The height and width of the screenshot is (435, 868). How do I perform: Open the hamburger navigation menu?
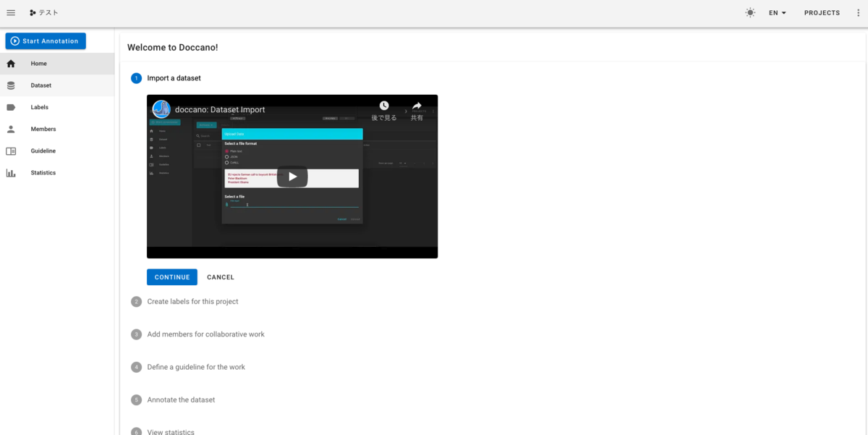(x=11, y=13)
